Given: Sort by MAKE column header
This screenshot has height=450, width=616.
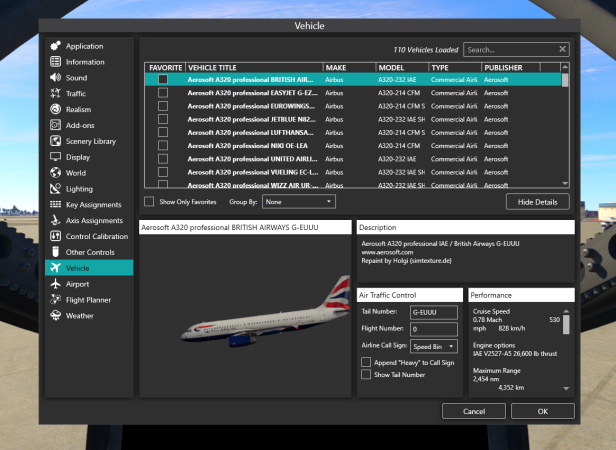Looking at the screenshot, I should click(x=349, y=68).
